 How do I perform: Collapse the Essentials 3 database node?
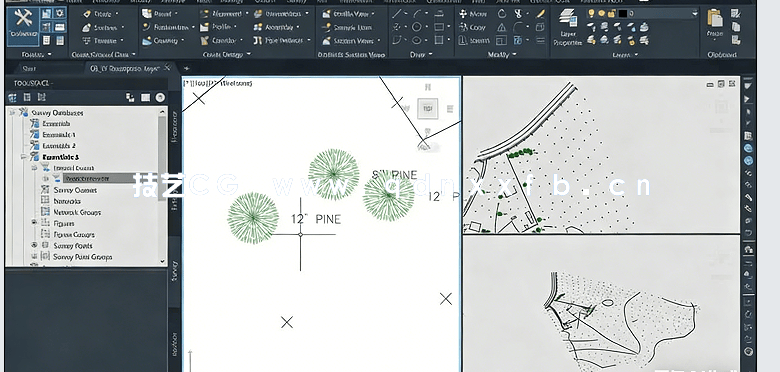tap(23, 157)
